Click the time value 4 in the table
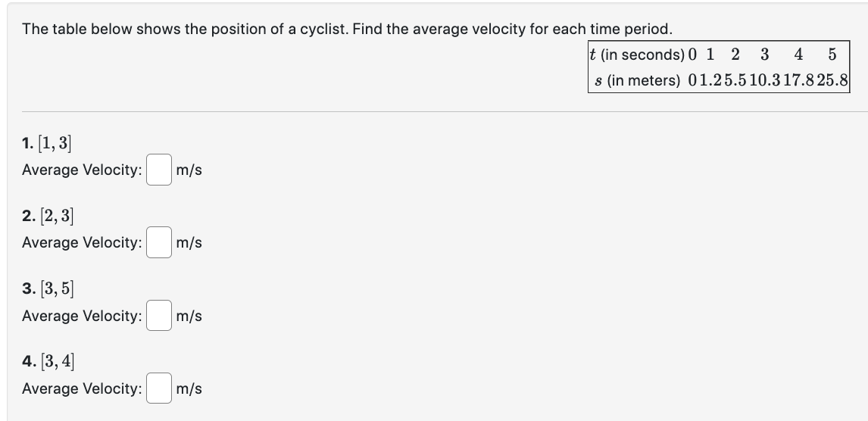The height and width of the screenshot is (421, 868). click(798, 55)
